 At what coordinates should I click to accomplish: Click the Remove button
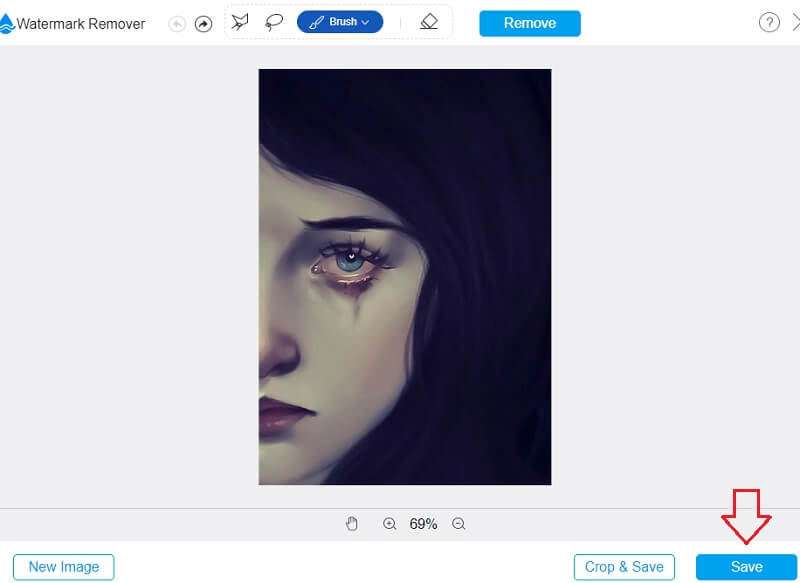(x=529, y=23)
